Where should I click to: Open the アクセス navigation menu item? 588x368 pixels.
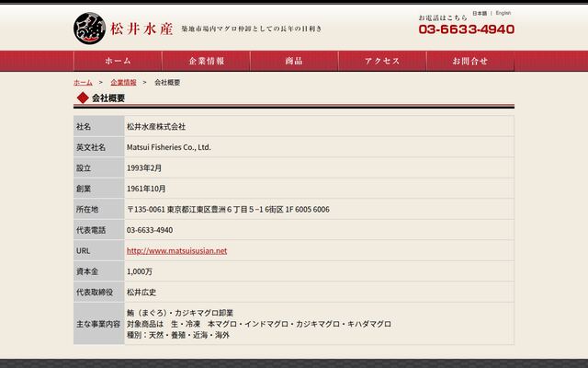pos(382,61)
